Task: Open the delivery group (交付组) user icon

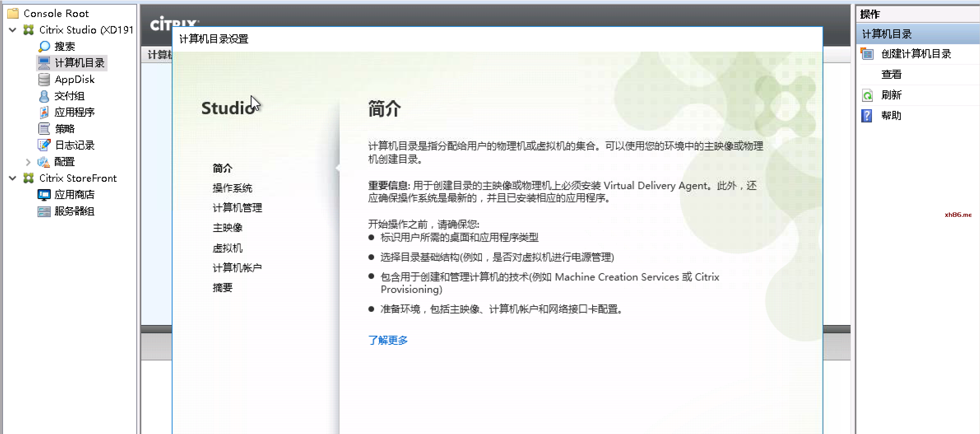Action: point(44,96)
